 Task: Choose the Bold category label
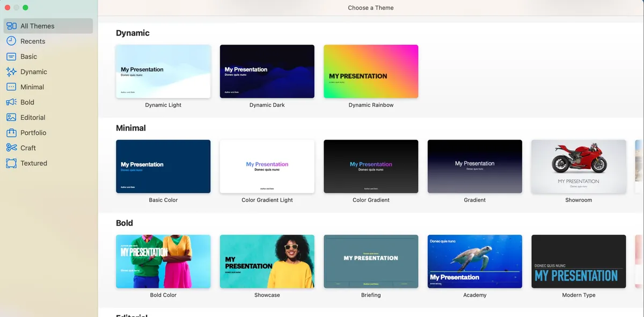point(27,102)
